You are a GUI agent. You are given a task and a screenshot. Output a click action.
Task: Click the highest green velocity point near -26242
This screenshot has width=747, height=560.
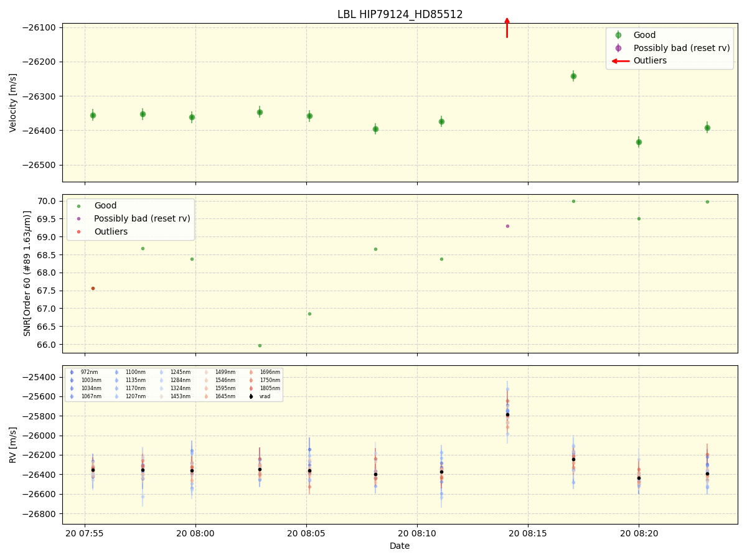(x=573, y=76)
